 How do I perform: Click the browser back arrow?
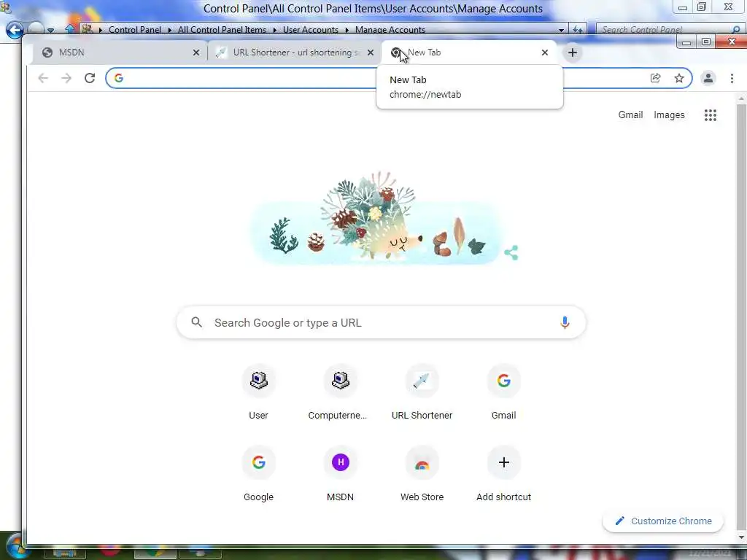pos(43,78)
